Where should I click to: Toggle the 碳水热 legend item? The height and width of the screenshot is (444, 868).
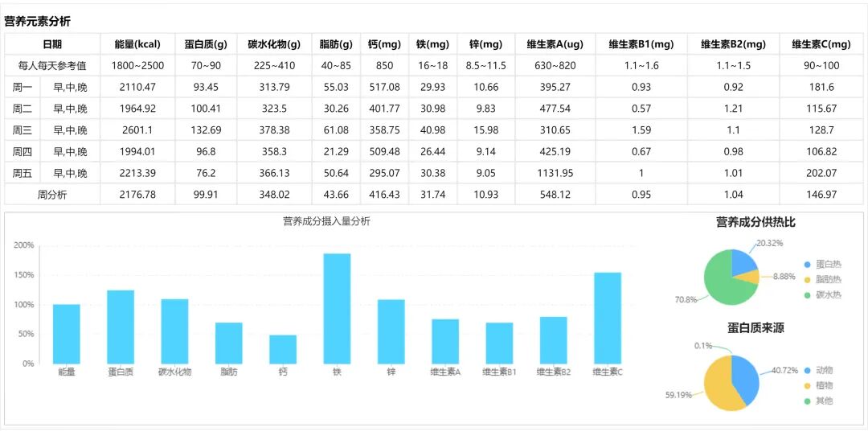[x=823, y=295]
